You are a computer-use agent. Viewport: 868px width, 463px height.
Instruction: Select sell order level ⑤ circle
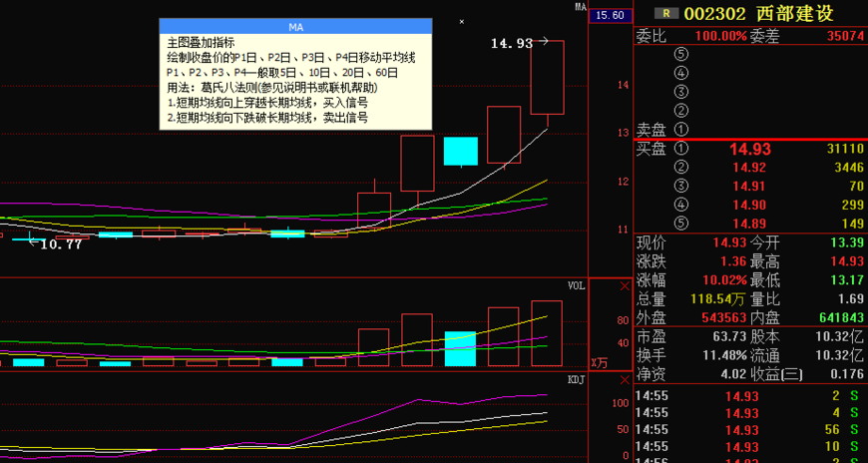coord(681,54)
